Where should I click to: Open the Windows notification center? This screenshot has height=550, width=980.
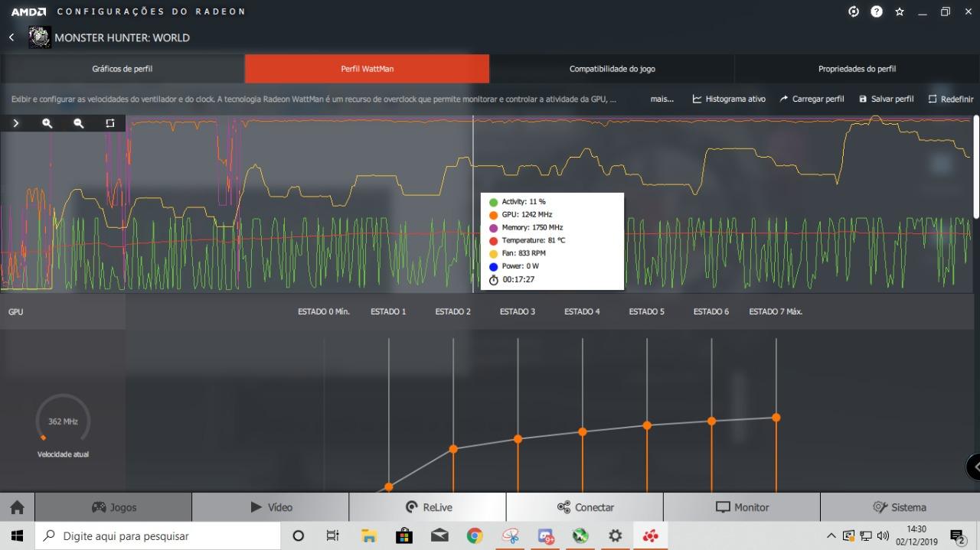coord(958,535)
